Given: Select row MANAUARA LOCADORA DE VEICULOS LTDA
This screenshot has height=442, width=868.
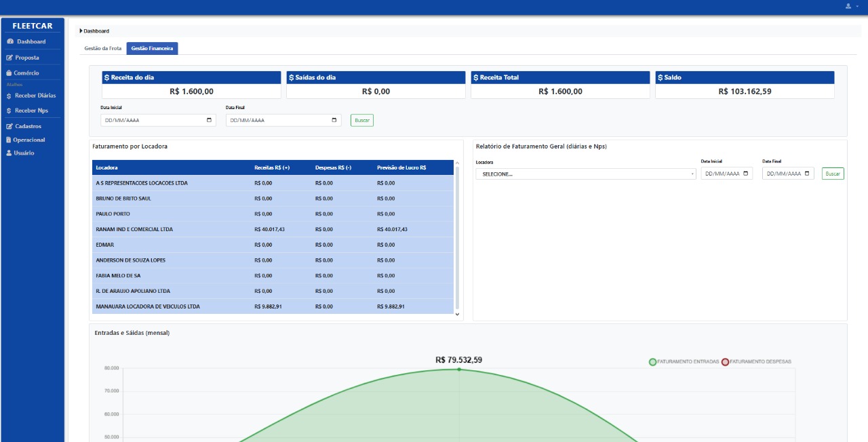Looking at the screenshot, I should tap(273, 306).
